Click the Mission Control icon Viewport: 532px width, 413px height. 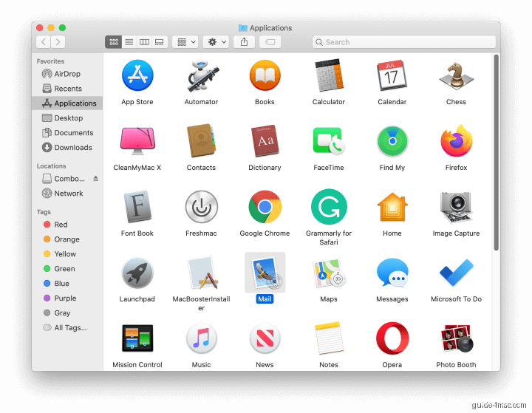(x=137, y=338)
